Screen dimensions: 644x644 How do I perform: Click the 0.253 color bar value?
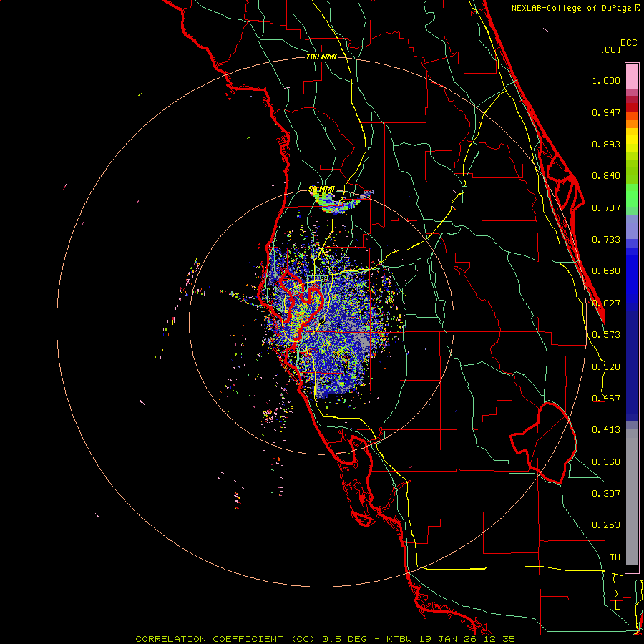coord(606,525)
